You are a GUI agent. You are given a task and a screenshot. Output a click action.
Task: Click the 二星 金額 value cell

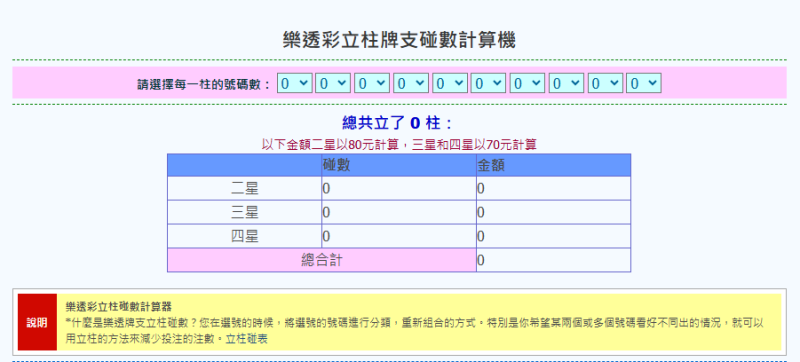pyautogui.click(x=554, y=189)
